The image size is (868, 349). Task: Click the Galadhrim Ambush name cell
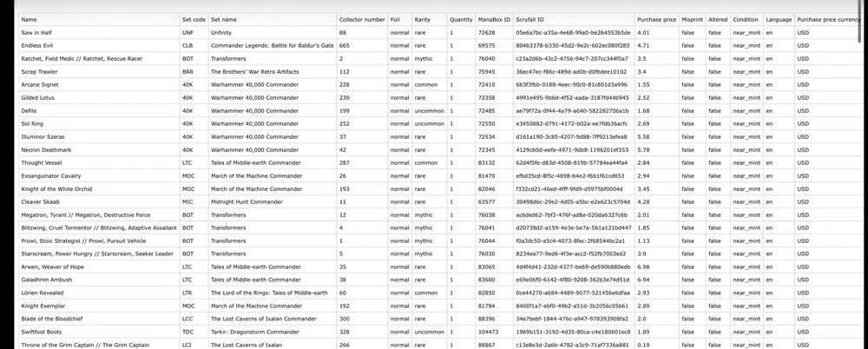tap(45, 280)
